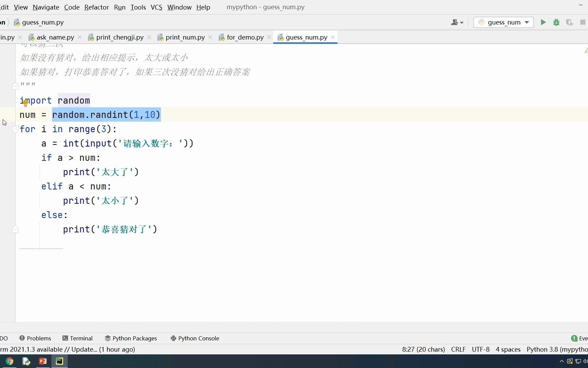Screen dimensions: 588x368
Task: Toggle fold marker at last print line
Action: [15, 229]
